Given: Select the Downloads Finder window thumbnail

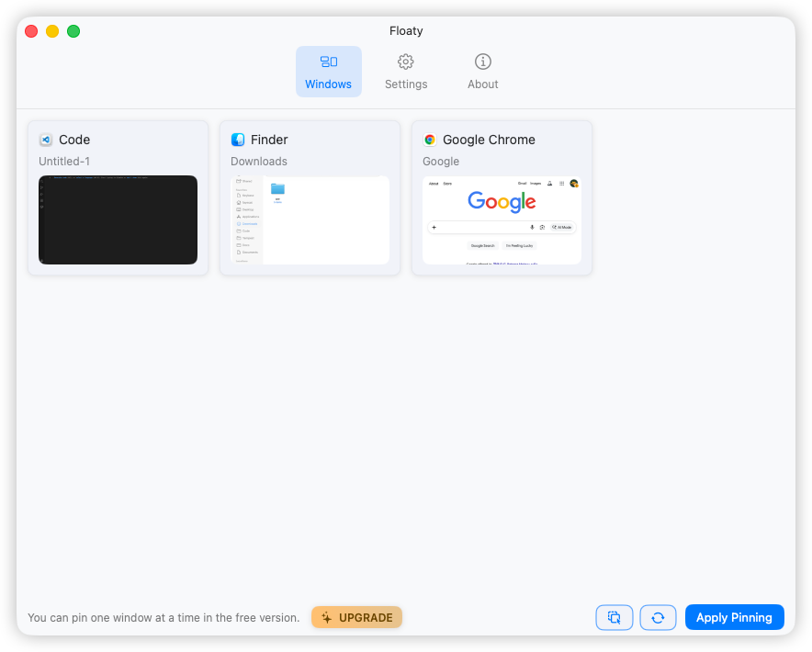Looking at the screenshot, I should 310,219.
